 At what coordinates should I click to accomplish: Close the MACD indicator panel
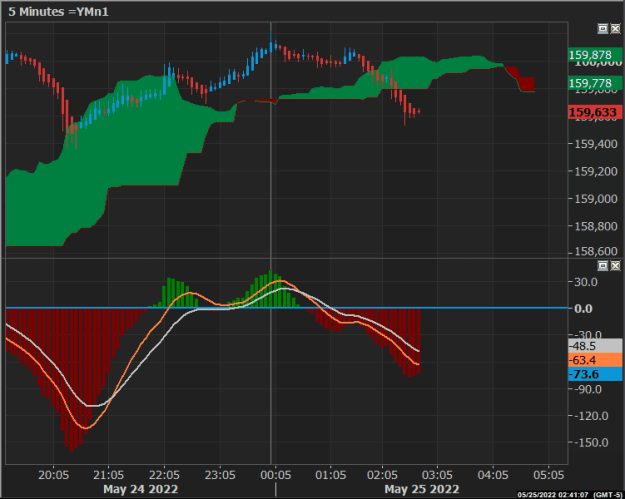point(615,265)
